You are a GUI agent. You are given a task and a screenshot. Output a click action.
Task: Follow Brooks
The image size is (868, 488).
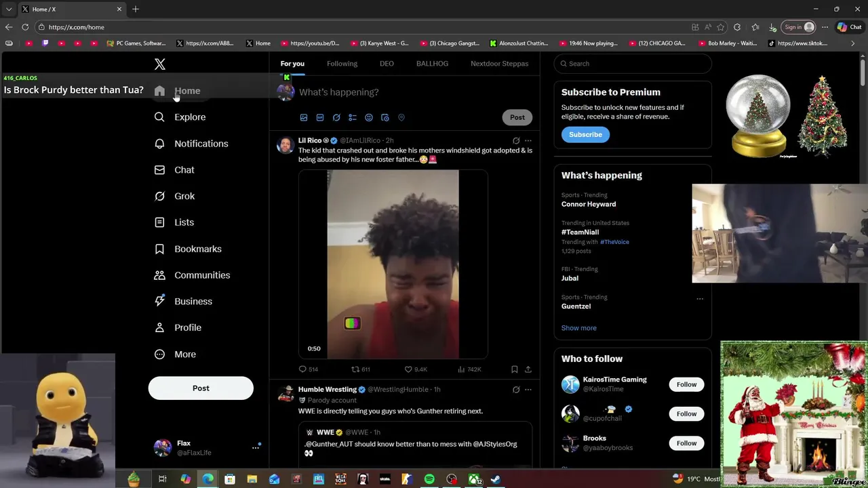click(x=686, y=443)
